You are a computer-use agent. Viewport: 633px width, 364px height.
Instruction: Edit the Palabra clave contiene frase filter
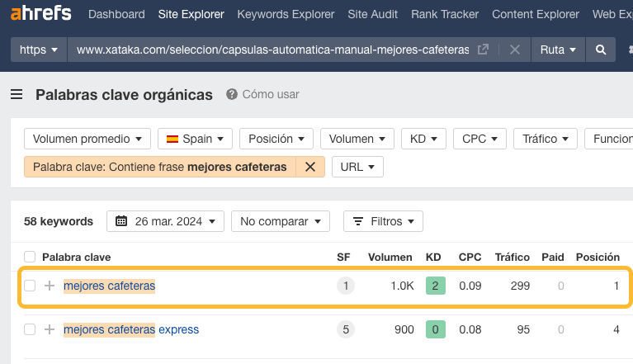(160, 167)
